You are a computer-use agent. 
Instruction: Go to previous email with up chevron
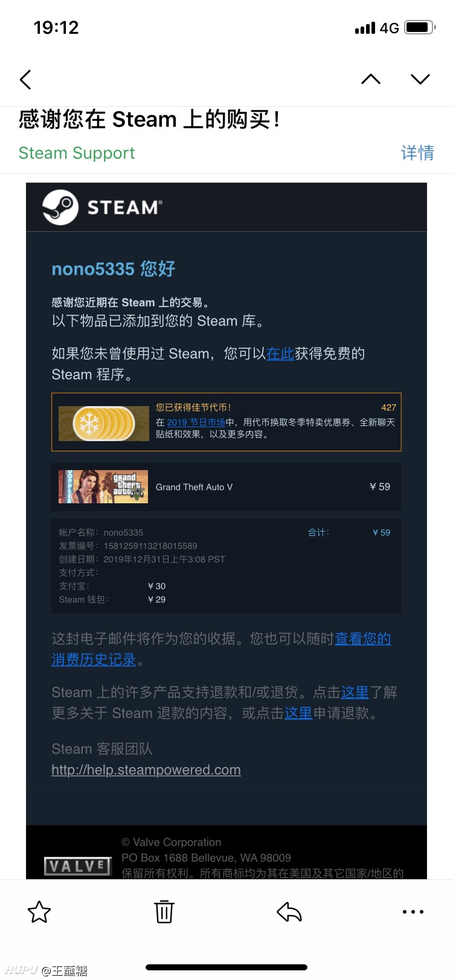click(x=371, y=79)
